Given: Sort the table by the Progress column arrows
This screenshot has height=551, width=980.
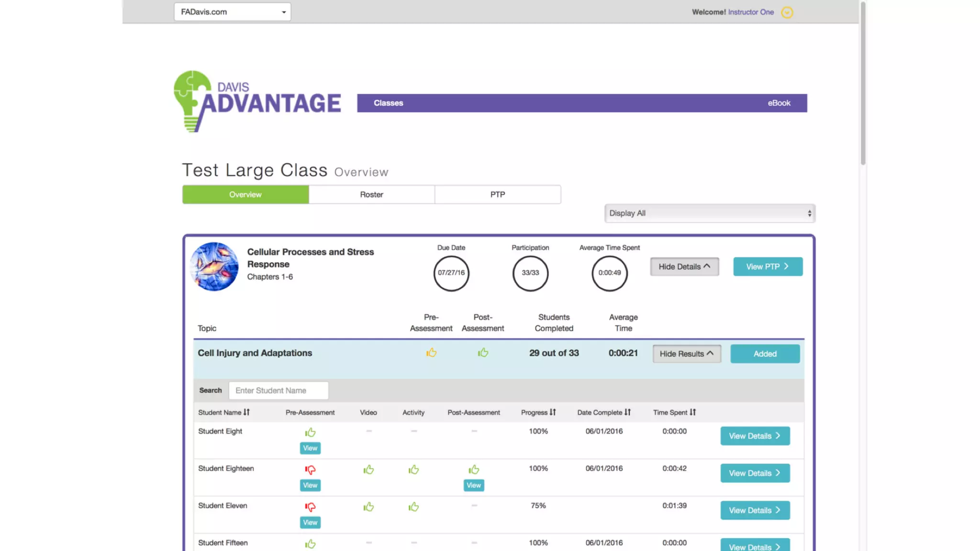Looking at the screenshot, I should click(x=553, y=412).
